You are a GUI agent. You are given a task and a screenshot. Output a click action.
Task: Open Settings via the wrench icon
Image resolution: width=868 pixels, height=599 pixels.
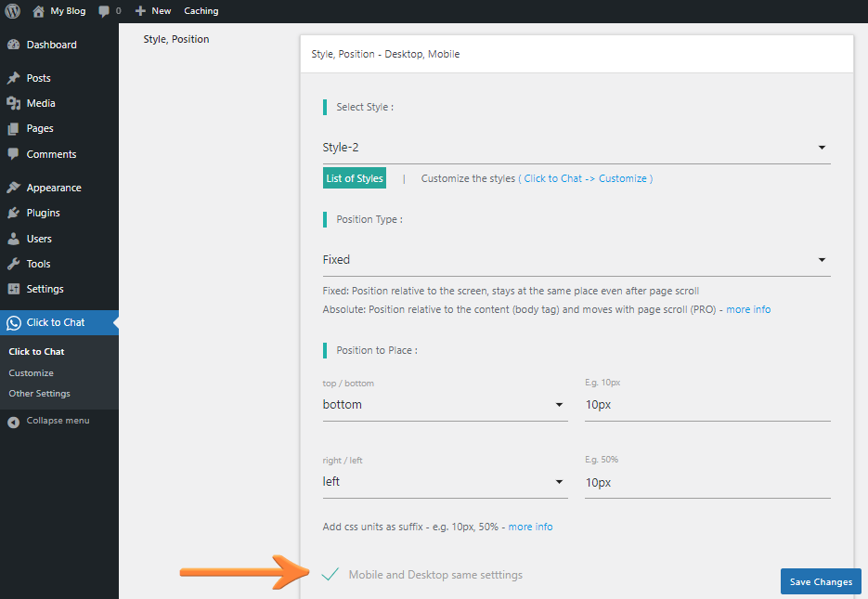[x=14, y=289]
